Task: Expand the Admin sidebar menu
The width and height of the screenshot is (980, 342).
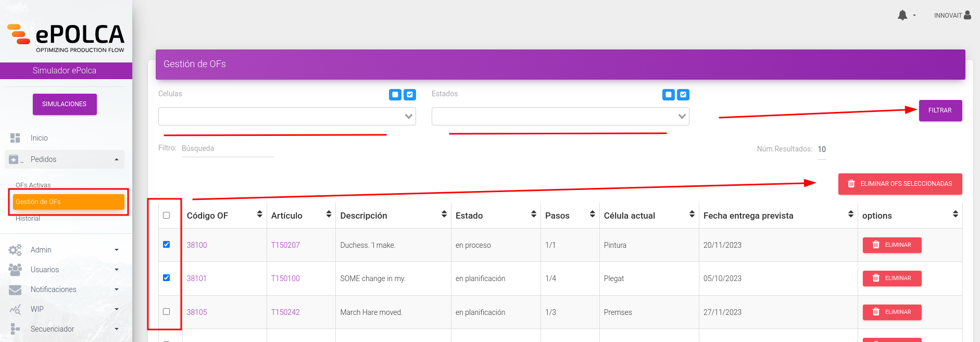Action: pyautogui.click(x=65, y=250)
